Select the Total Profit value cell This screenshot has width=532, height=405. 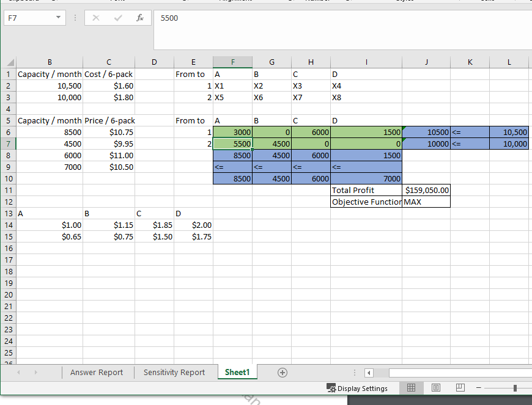coord(426,190)
